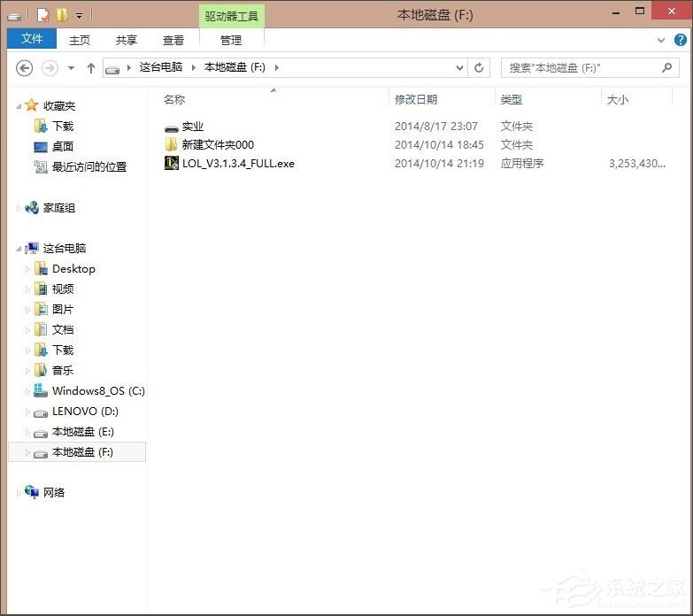693x616 pixels.
Task: Open 最近访问的位置 recent places
Action: point(89,166)
